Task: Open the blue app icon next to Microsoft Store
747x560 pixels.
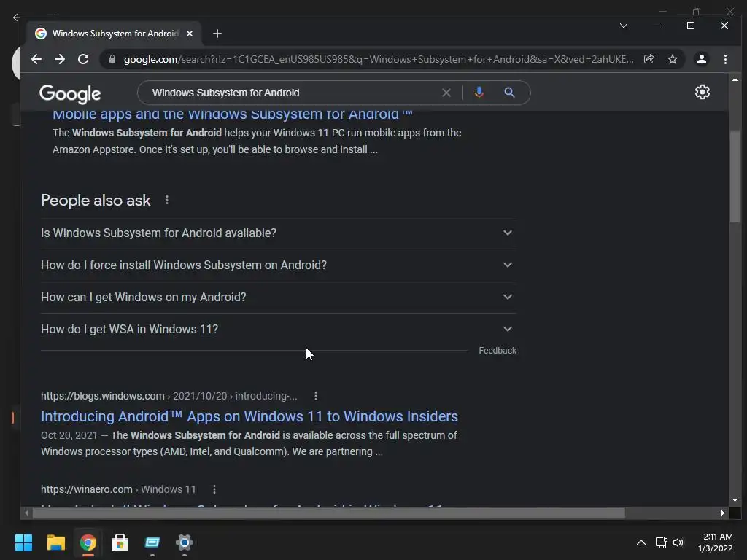Action: (x=152, y=542)
